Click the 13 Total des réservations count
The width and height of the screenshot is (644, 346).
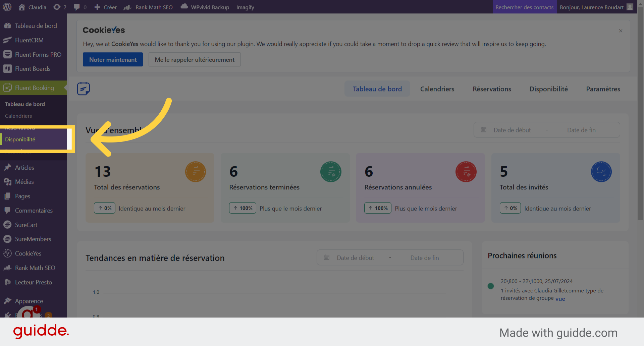103,172
